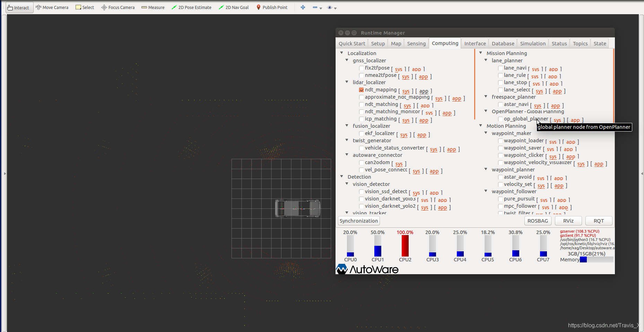Click the CPU1 usage bar

pos(377,246)
